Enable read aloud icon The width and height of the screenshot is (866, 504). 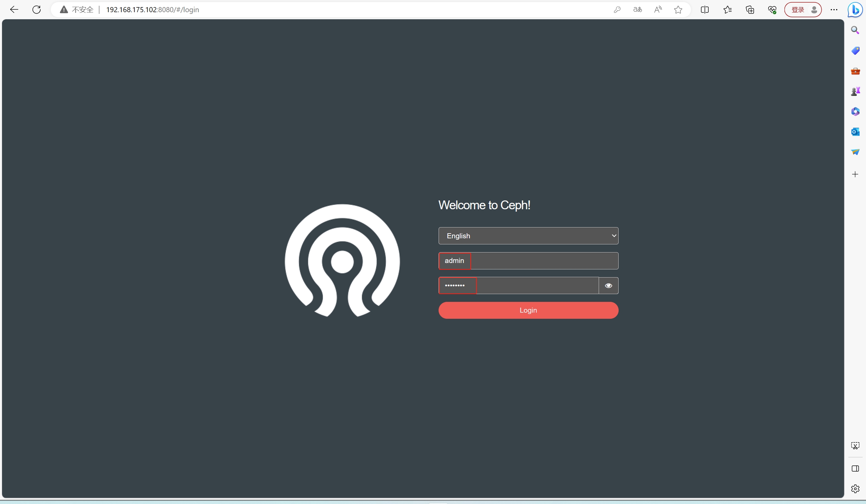658,9
